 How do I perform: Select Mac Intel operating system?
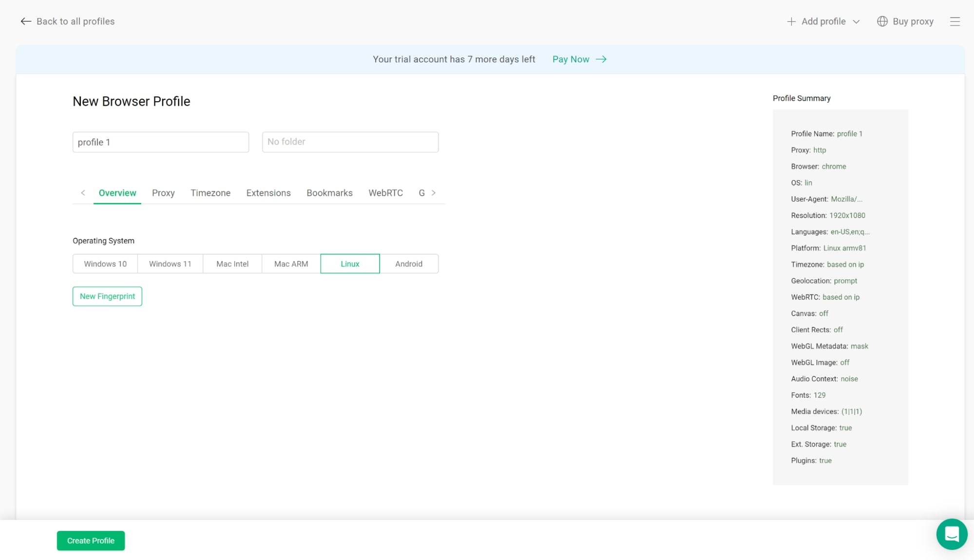[232, 263]
